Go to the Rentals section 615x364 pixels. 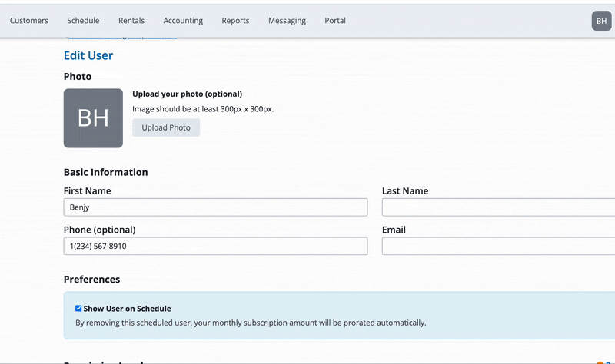click(x=131, y=21)
